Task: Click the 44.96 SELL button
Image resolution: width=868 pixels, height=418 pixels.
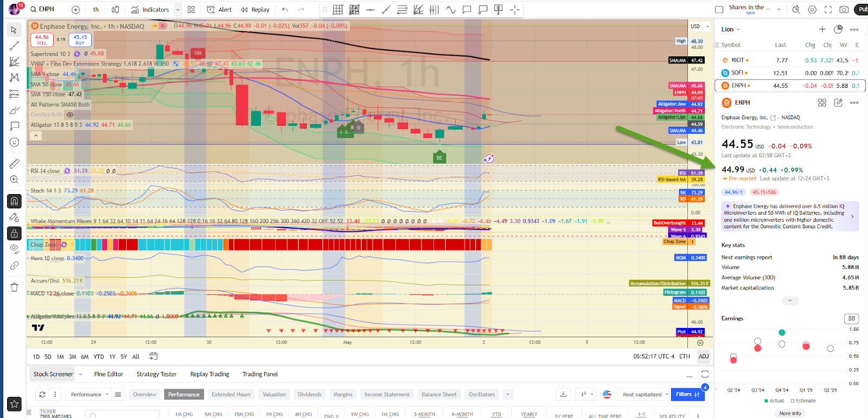Action: tap(42, 40)
